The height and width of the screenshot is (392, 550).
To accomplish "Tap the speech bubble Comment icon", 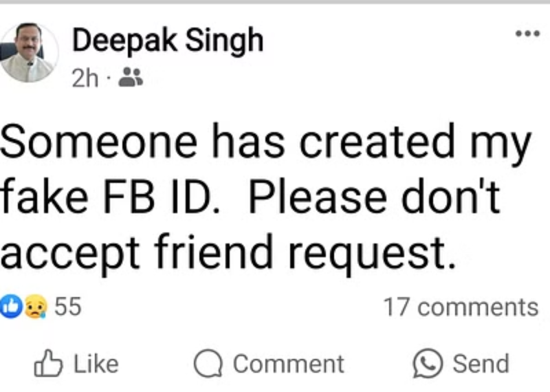I will (207, 364).
